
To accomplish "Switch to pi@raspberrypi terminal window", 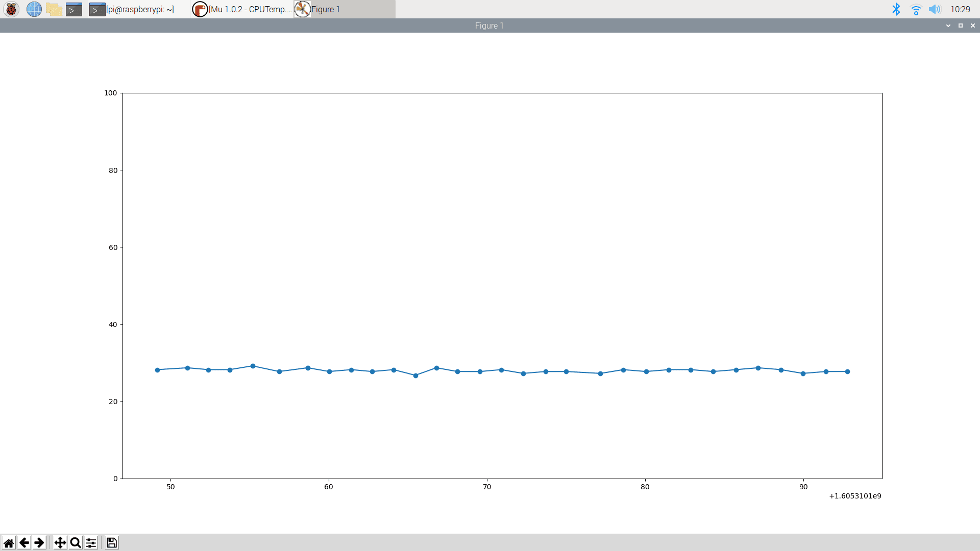I will (x=133, y=9).
